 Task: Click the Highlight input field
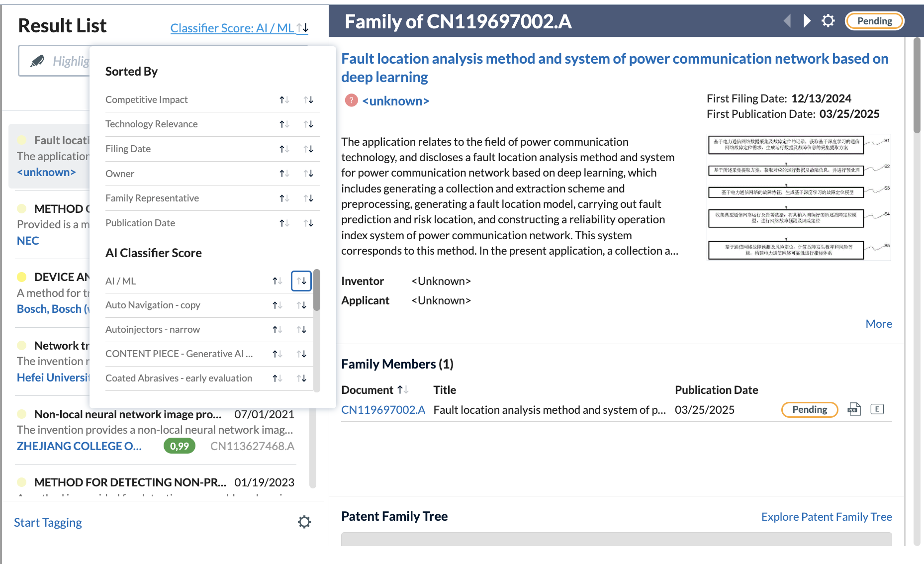coord(54,61)
